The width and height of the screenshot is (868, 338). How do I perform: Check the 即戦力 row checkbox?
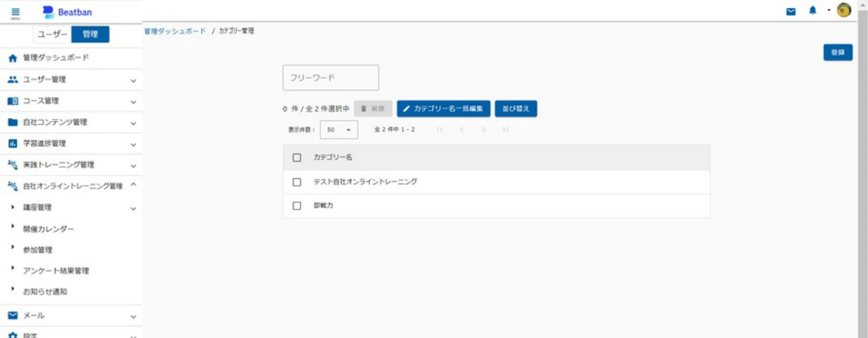pyautogui.click(x=297, y=206)
